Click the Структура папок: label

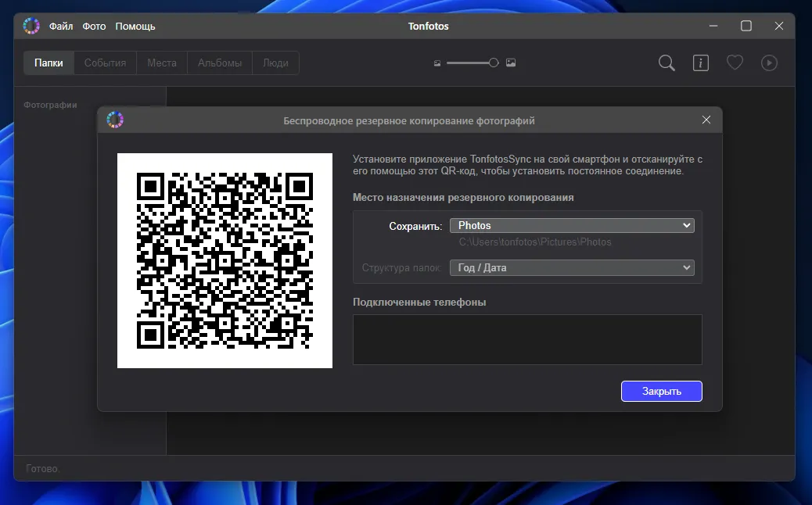401,268
